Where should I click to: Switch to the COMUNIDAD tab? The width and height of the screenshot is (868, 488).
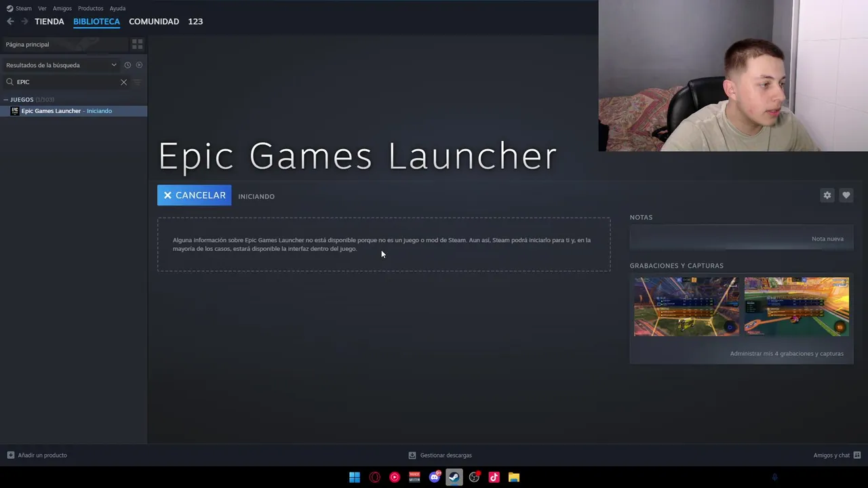[154, 22]
